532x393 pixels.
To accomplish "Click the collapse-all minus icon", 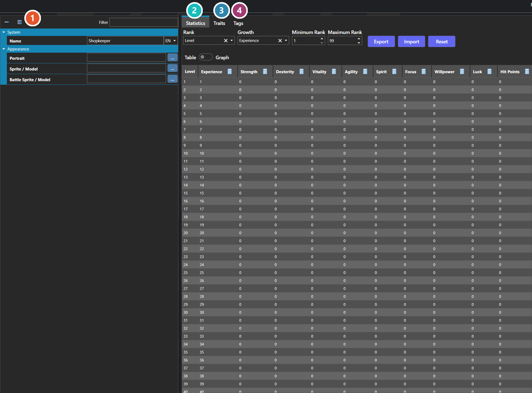I will [x=7, y=22].
